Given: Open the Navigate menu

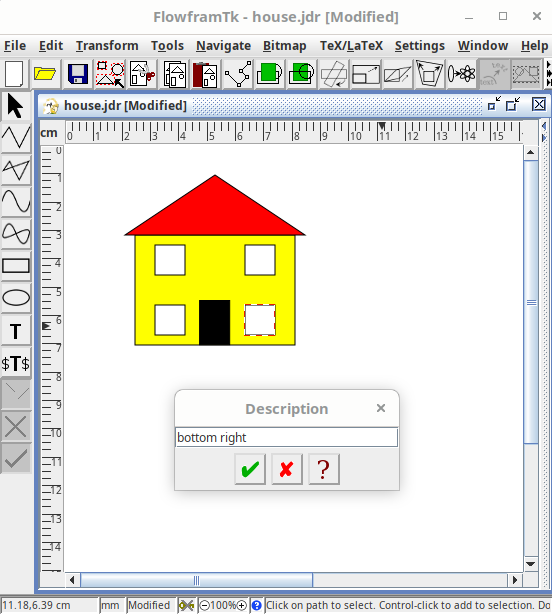Looking at the screenshot, I should [x=224, y=46].
